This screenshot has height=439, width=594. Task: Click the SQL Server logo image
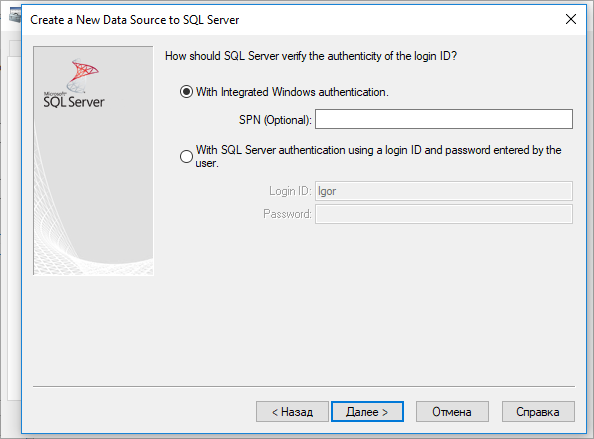point(74,83)
